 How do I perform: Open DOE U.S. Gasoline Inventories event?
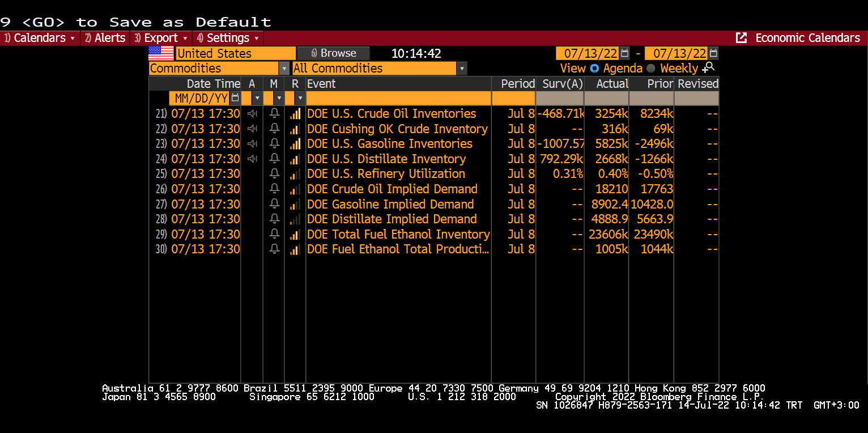coord(390,144)
